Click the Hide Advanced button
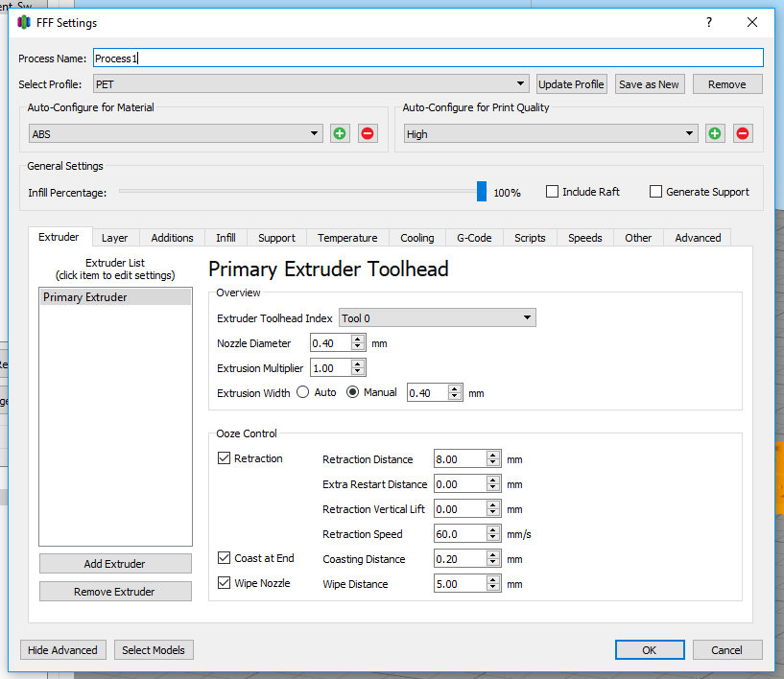The height and width of the screenshot is (679, 784). [x=63, y=650]
